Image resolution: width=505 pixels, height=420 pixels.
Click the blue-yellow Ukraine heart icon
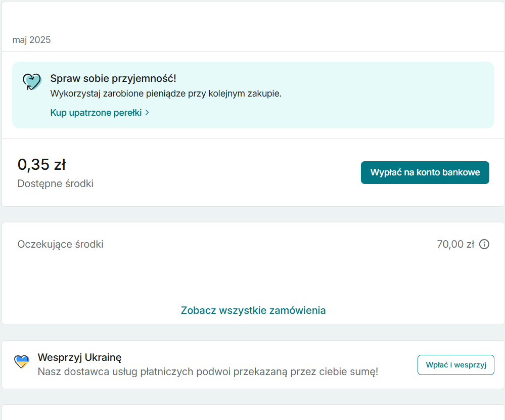21,361
